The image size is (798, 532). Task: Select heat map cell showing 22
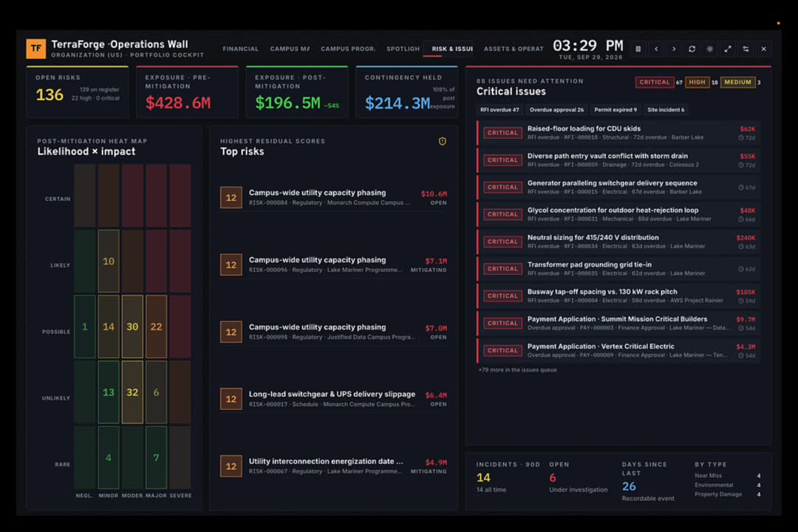pos(156,327)
